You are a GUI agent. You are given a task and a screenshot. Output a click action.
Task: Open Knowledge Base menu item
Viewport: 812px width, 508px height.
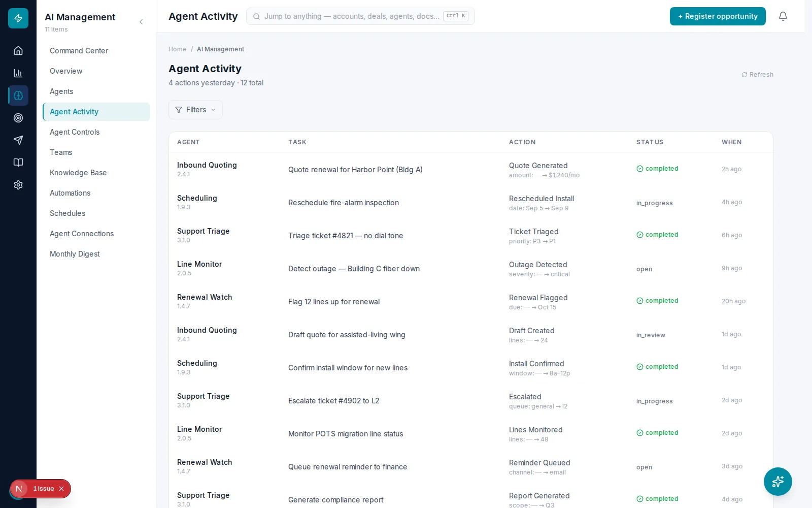pyautogui.click(x=96, y=173)
